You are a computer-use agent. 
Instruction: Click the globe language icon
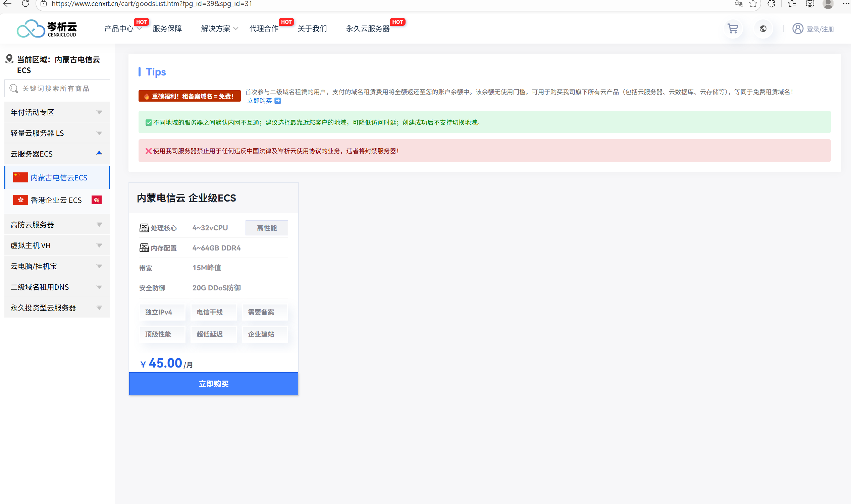[x=763, y=29]
